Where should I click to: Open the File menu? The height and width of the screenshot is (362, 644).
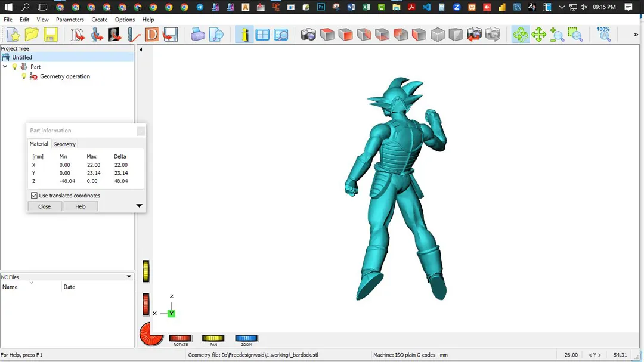point(8,20)
